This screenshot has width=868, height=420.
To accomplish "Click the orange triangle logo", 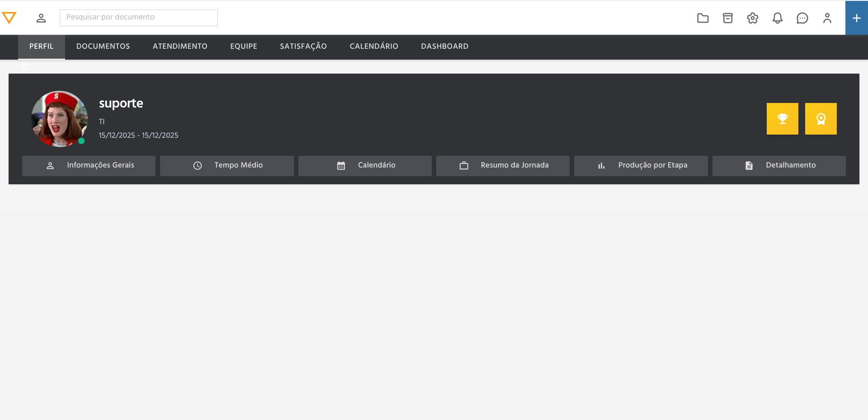I will (x=10, y=18).
